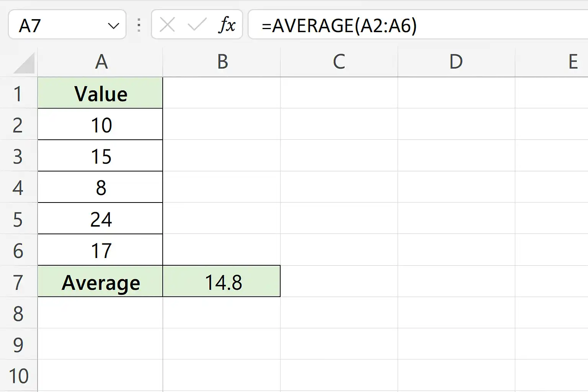Image resolution: width=588 pixels, height=392 pixels.
Task: Select the cell containing 17
Action: point(100,250)
